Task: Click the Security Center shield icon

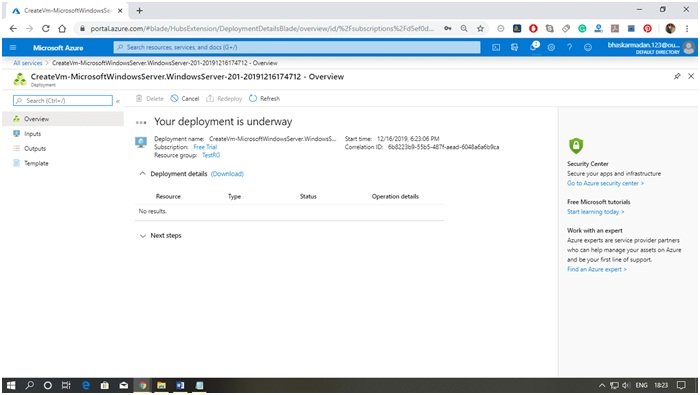Action: [x=576, y=146]
